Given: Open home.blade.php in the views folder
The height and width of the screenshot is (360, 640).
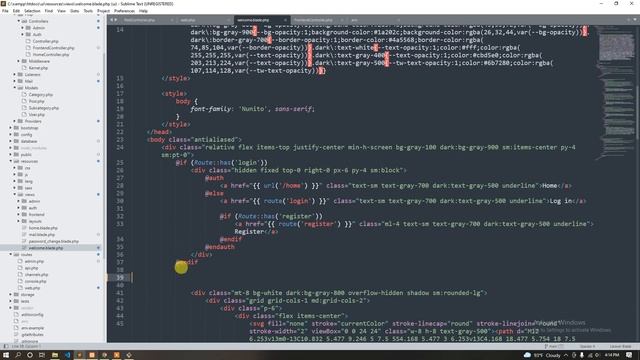Looking at the screenshot, I should (x=43, y=228).
